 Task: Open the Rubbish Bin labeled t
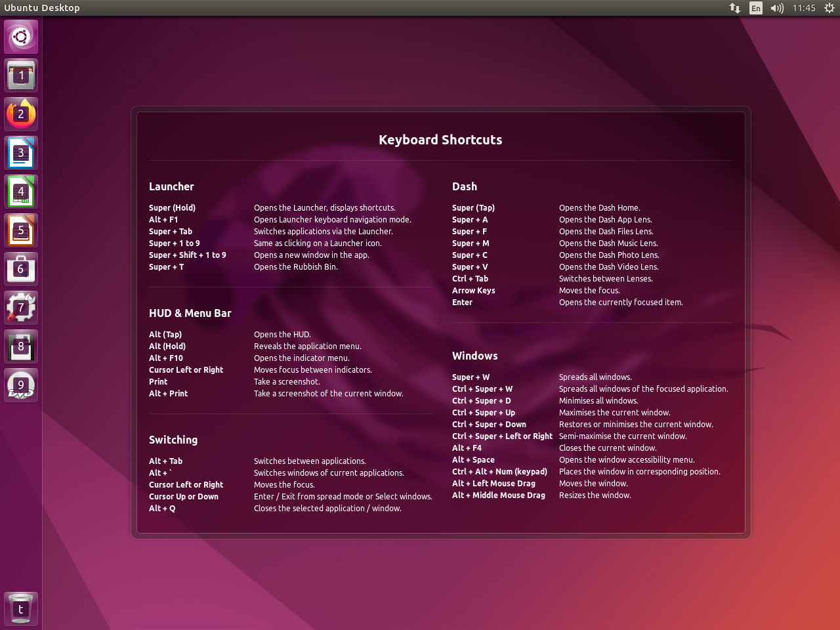point(21,609)
